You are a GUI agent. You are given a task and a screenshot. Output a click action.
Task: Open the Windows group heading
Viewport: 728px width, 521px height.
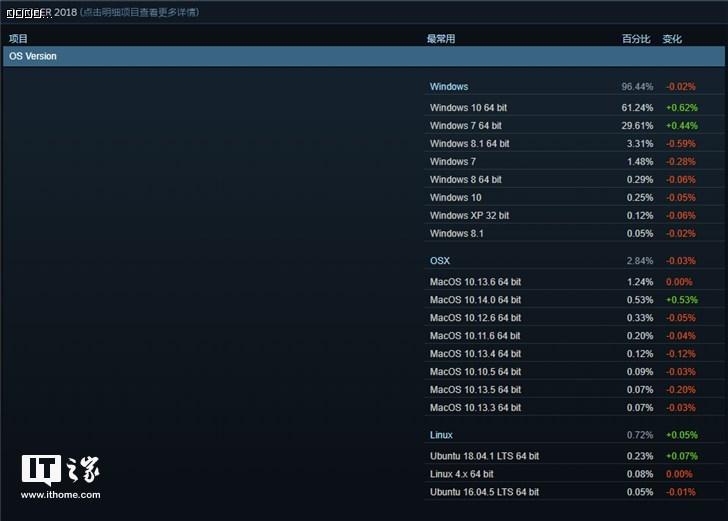click(448, 86)
